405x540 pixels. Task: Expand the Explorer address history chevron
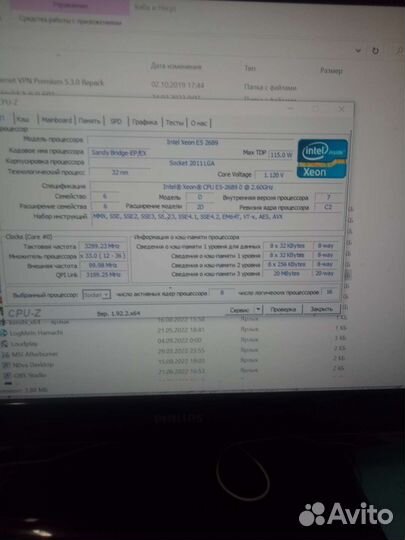pos(358,51)
